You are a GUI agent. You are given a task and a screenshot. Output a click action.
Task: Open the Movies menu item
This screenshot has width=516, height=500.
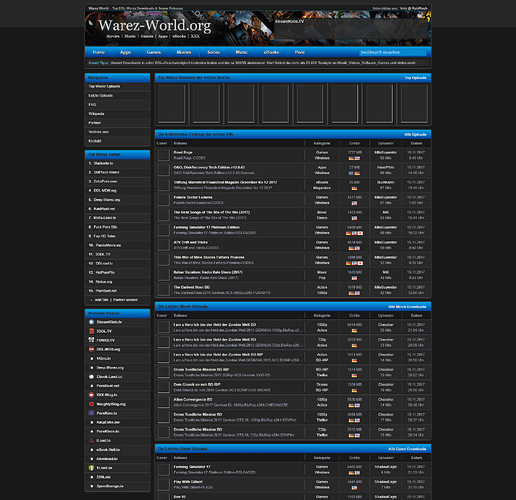click(184, 52)
